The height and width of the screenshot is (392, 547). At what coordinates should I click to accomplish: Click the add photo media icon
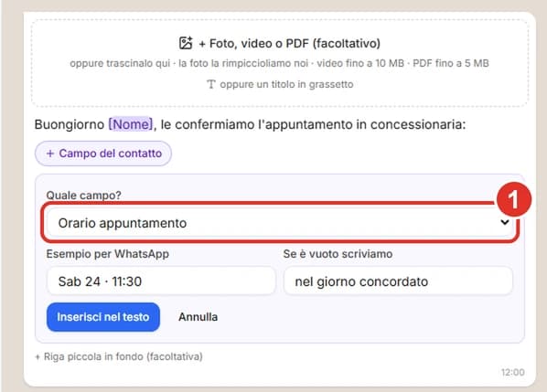[x=186, y=43]
